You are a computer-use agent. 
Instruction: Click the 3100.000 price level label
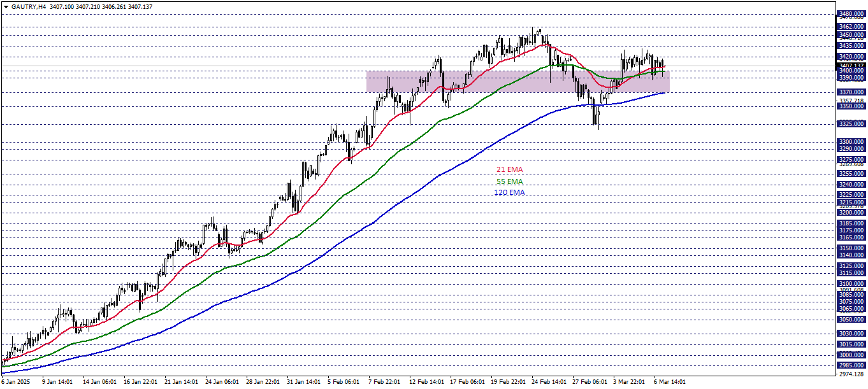(x=851, y=283)
